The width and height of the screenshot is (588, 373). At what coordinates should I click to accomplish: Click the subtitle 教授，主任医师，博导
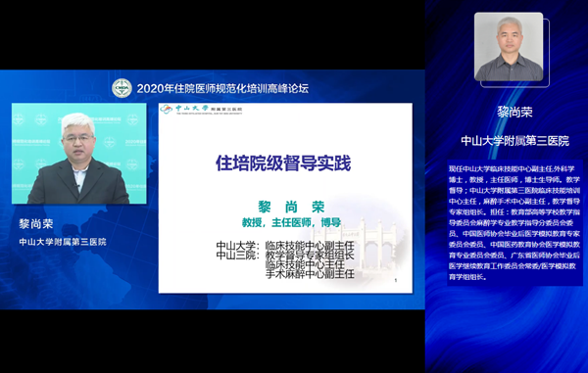[291, 222]
